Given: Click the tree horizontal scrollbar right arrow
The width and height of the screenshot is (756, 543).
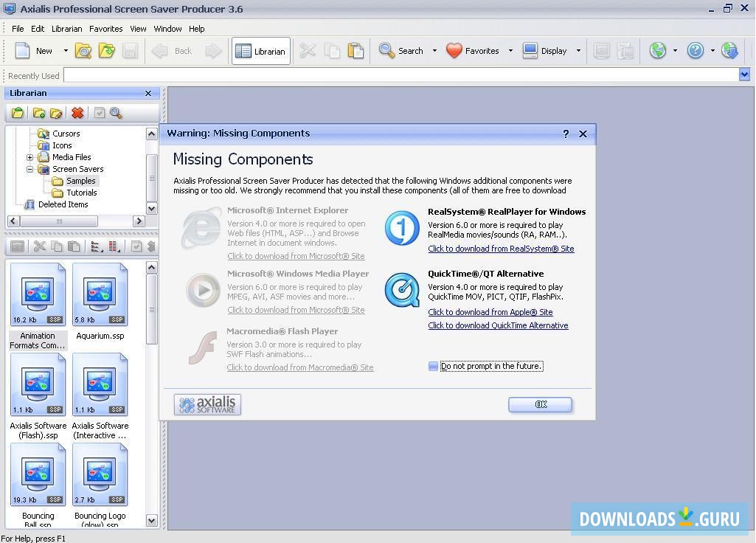Looking at the screenshot, I should pyautogui.click(x=139, y=221).
